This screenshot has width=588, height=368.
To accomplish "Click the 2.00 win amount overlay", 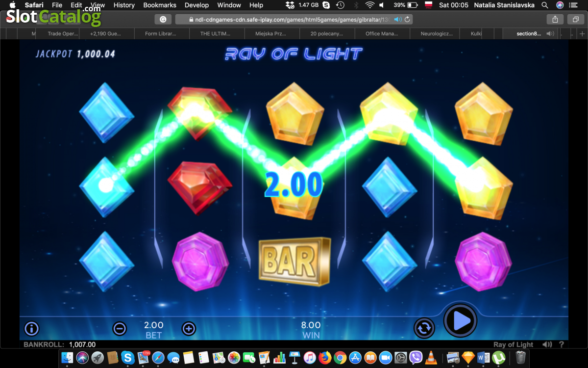I will click(294, 185).
